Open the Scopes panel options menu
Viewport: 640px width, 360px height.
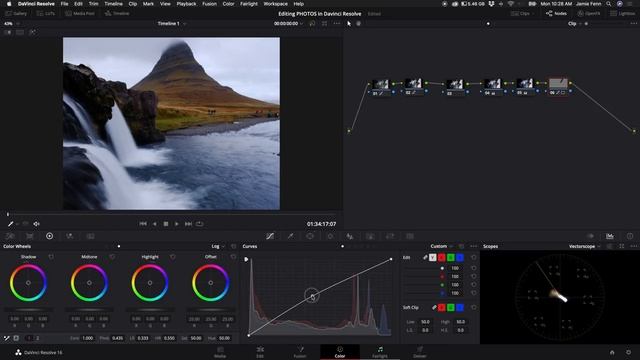tap(633, 246)
